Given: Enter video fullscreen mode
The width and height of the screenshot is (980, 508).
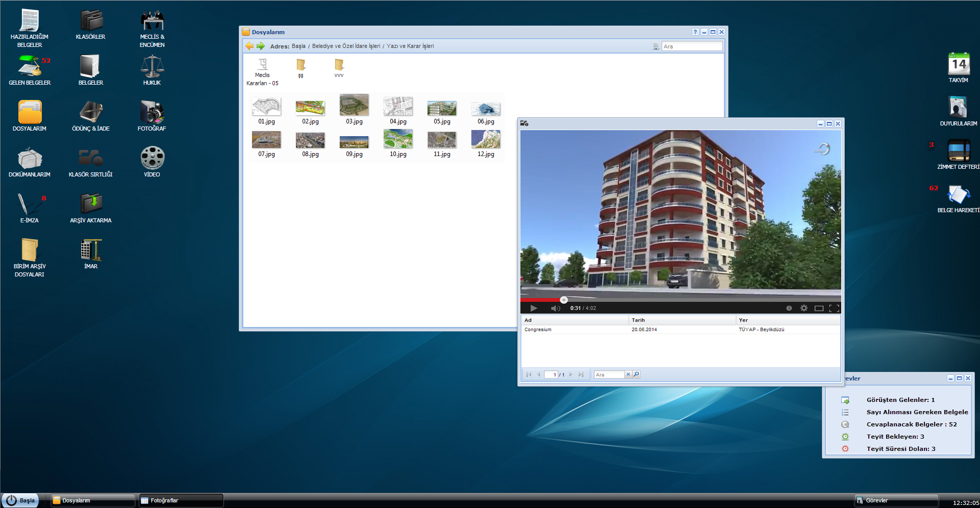Looking at the screenshot, I should click(x=834, y=308).
